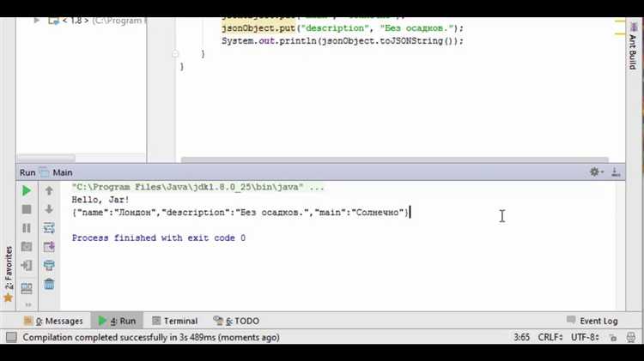
Task: Click the Stop process square icon
Action: pos(27,209)
